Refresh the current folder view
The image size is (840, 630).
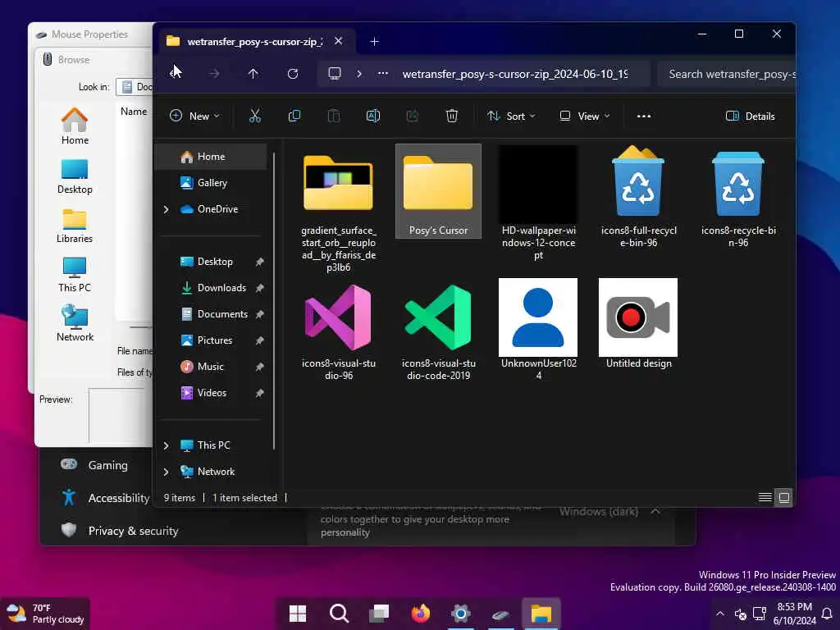coord(293,73)
